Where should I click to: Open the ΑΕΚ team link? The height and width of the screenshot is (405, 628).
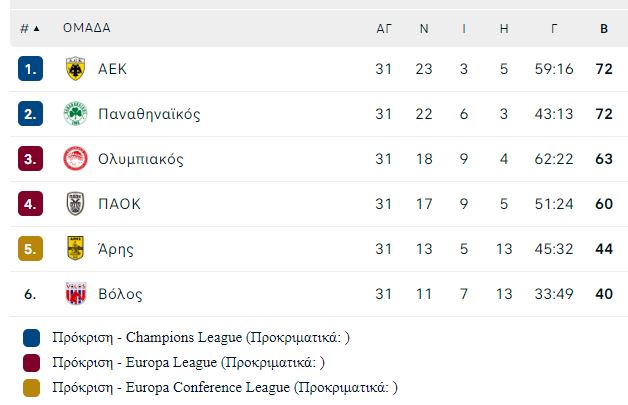tap(113, 69)
